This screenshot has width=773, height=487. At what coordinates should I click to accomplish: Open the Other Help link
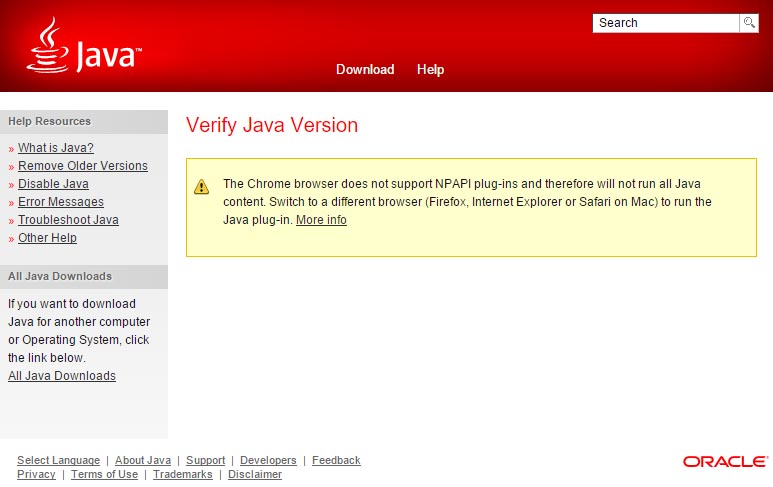[47, 238]
